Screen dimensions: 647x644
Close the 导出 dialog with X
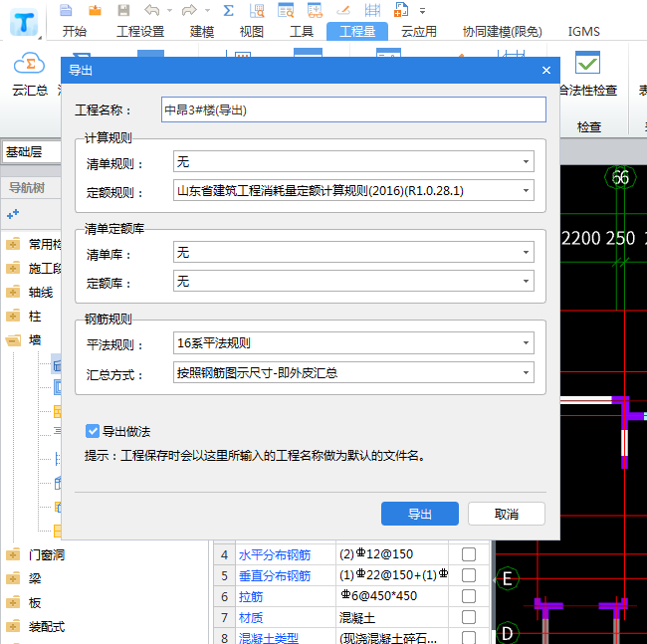coord(546,70)
